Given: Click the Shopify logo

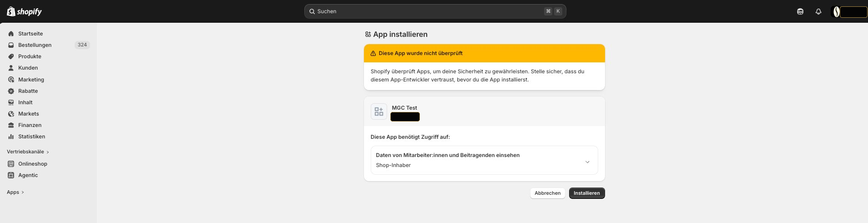Looking at the screenshot, I should click(24, 11).
